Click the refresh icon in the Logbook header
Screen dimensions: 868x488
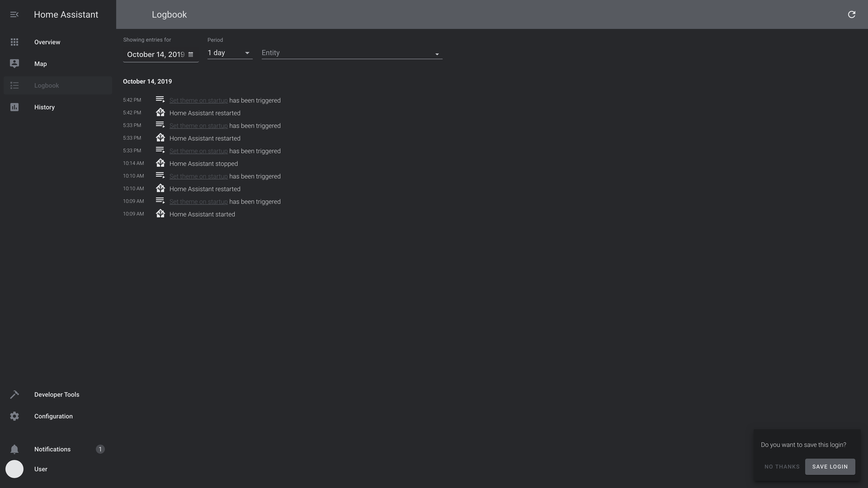point(851,14)
